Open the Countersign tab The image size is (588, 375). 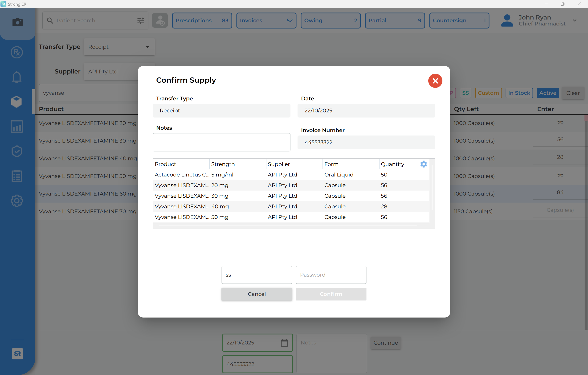pyautogui.click(x=459, y=20)
